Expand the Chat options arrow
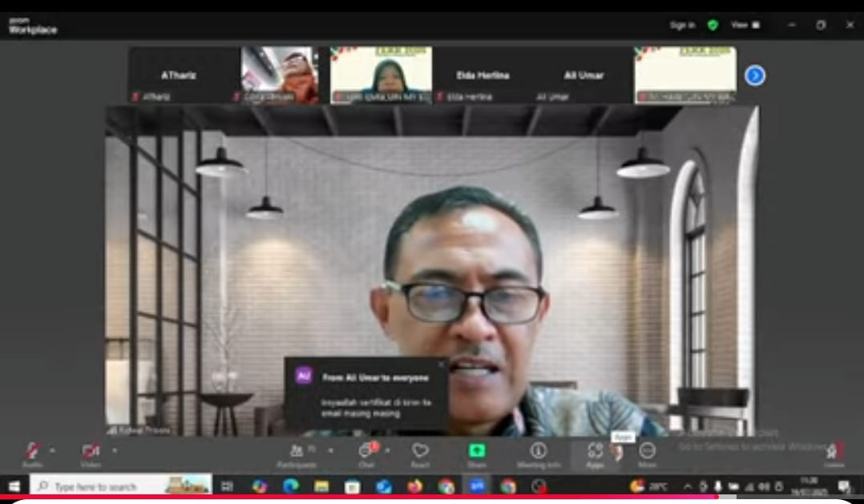The height and width of the screenshot is (504, 864). [x=387, y=450]
